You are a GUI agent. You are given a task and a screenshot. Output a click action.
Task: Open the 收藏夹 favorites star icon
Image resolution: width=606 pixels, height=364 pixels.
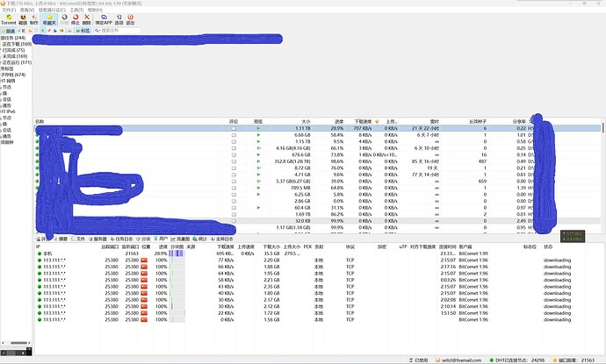pyautogui.click(x=49, y=19)
